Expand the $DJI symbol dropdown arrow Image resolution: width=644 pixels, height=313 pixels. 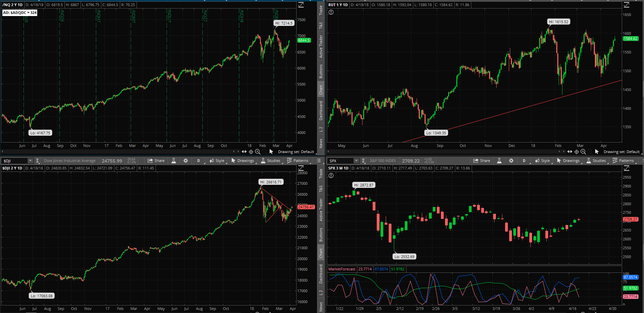(x=30, y=161)
